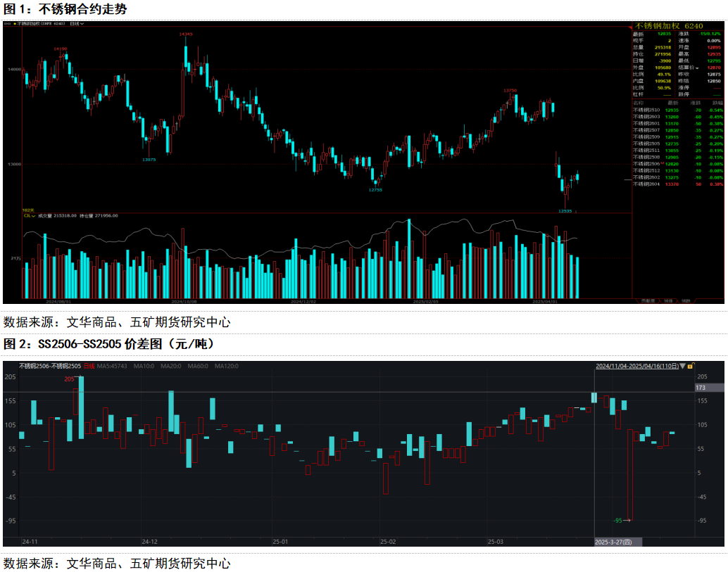Select the 日线 label in spread chart
Screen dimensions: 728x572
(89, 366)
